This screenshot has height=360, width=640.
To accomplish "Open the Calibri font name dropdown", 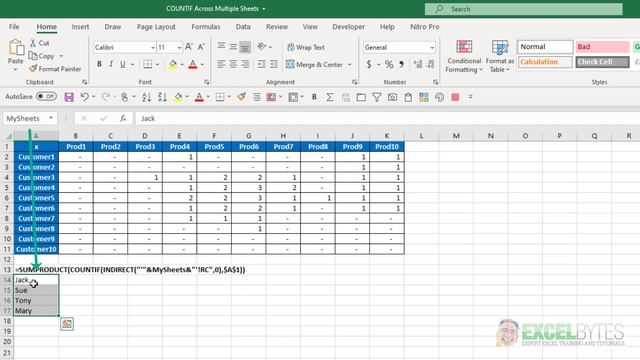I will (x=153, y=48).
